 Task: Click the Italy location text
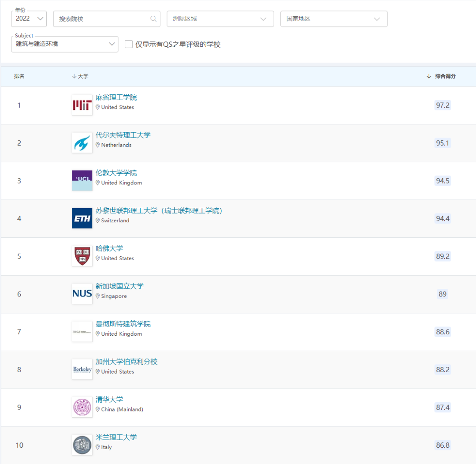pyautogui.click(x=106, y=447)
